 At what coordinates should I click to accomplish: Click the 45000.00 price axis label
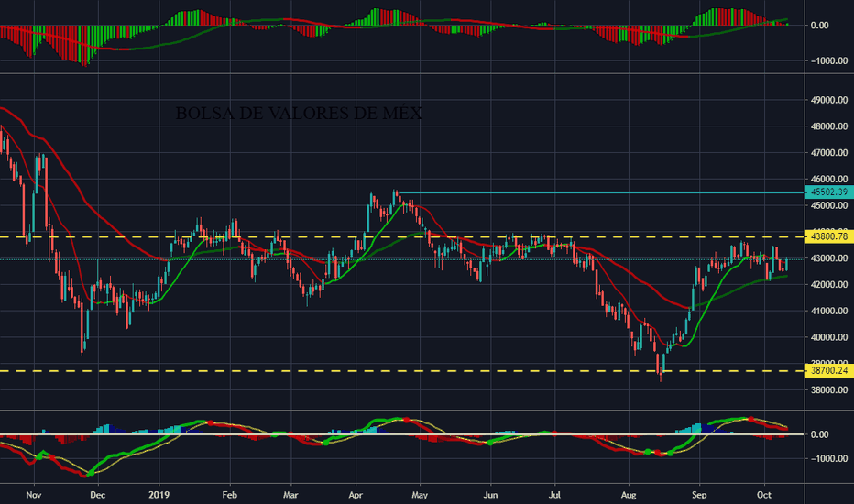coord(829,205)
